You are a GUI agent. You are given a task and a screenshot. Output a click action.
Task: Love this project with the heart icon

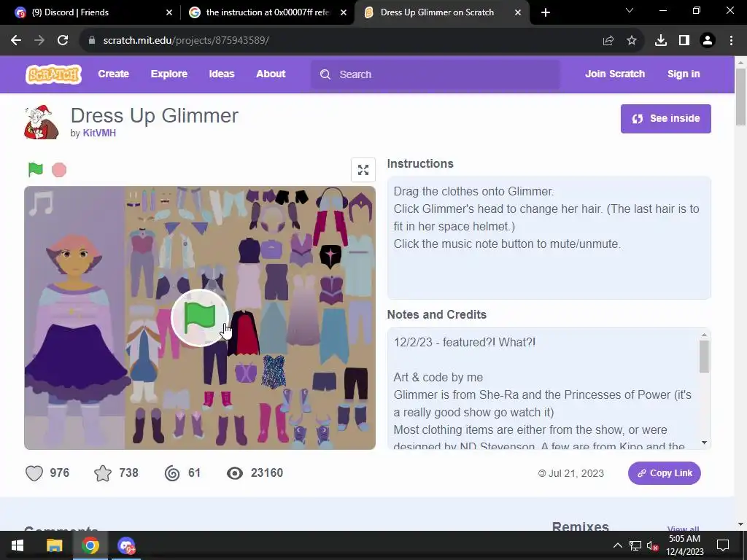34,473
